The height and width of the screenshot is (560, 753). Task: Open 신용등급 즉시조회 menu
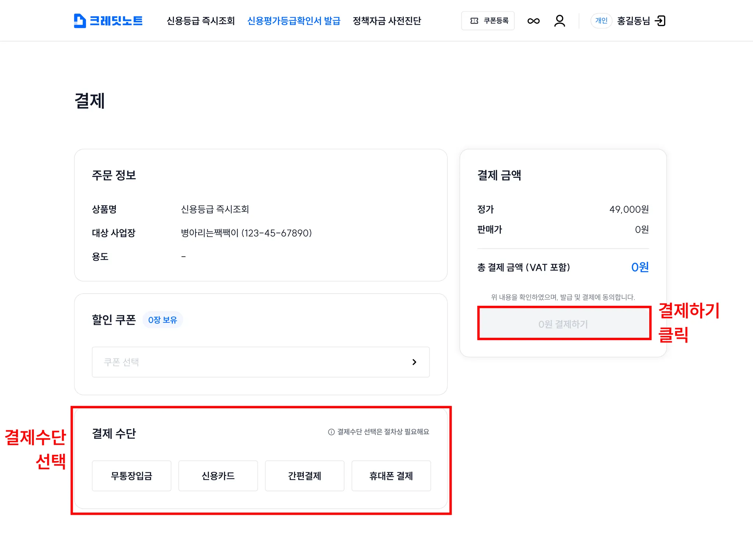[201, 21]
